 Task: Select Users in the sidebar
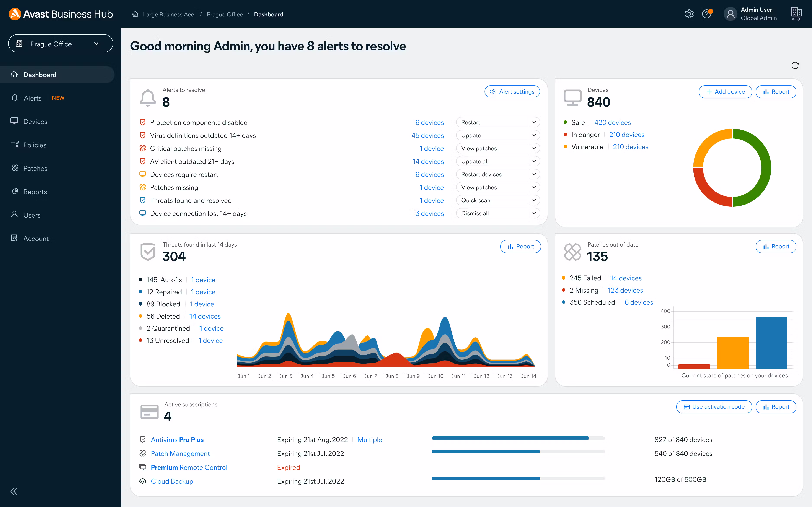point(32,215)
